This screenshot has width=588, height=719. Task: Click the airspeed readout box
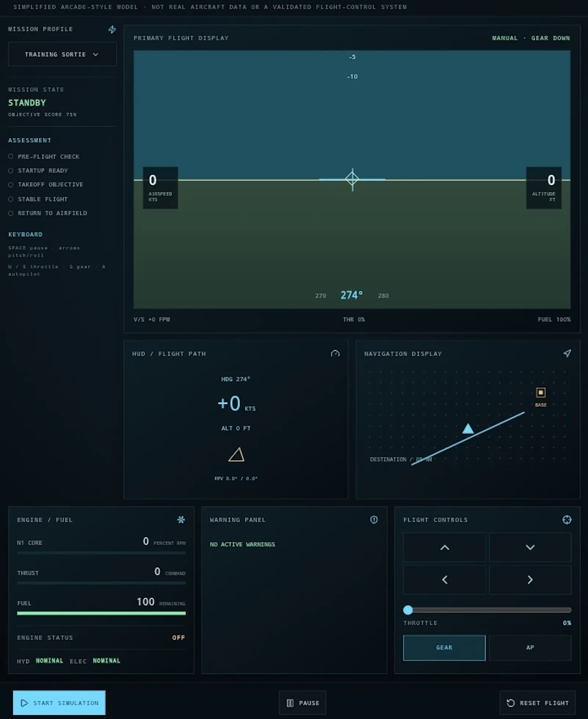pos(161,188)
